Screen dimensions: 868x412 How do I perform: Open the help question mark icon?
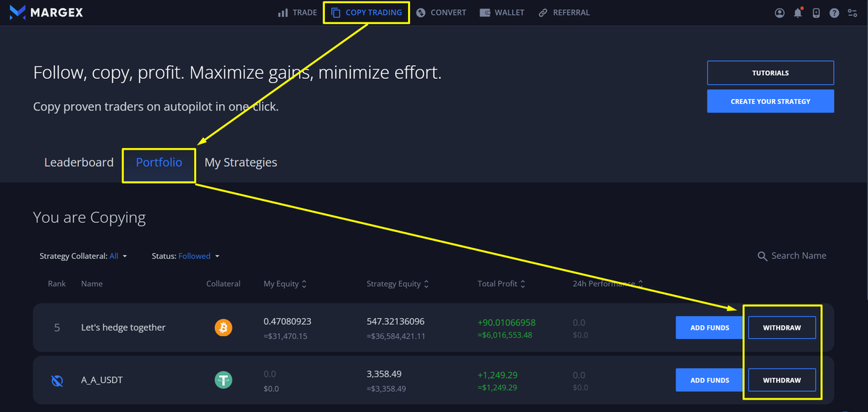pos(834,13)
